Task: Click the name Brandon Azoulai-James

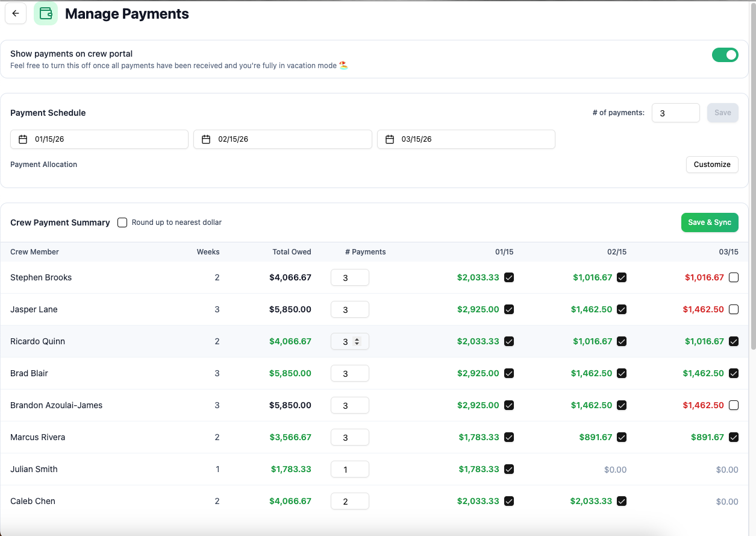Action: 56,405
